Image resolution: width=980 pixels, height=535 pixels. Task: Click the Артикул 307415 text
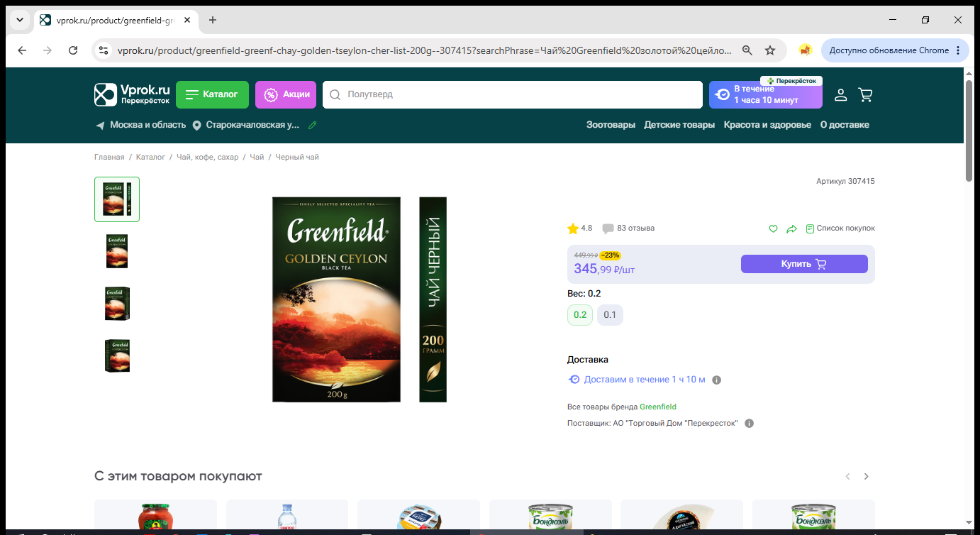(845, 182)
